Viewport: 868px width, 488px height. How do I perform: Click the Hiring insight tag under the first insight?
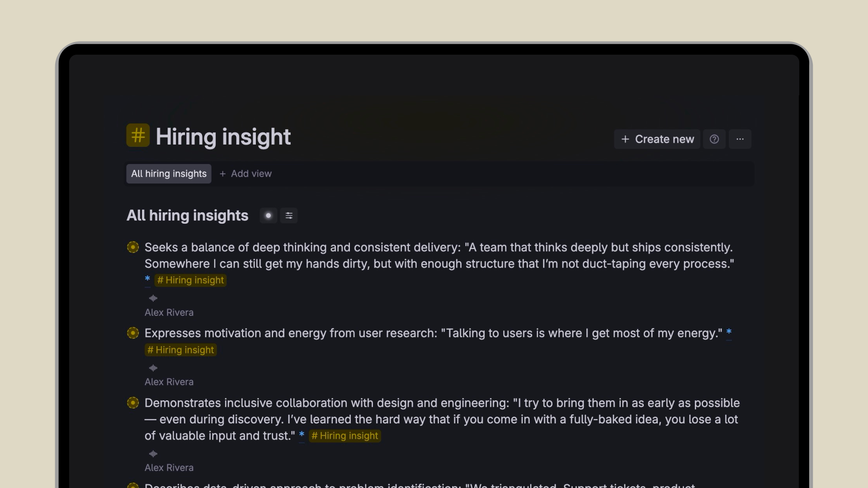point(191,280)
